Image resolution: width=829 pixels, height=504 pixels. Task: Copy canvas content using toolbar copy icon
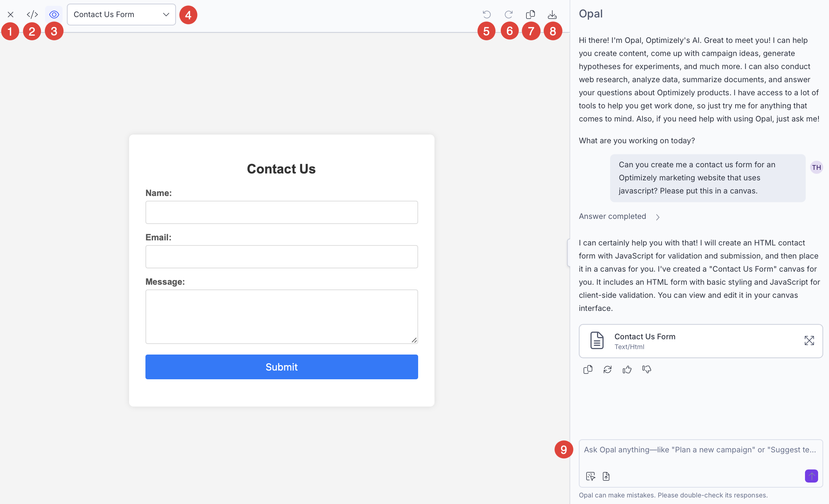coord(530,15)
